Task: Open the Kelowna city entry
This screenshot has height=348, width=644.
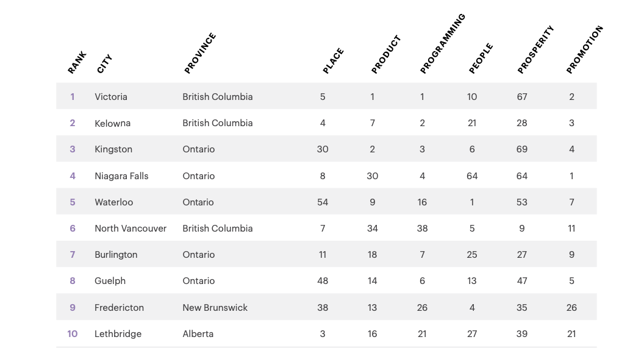Action: pos(112,123)
